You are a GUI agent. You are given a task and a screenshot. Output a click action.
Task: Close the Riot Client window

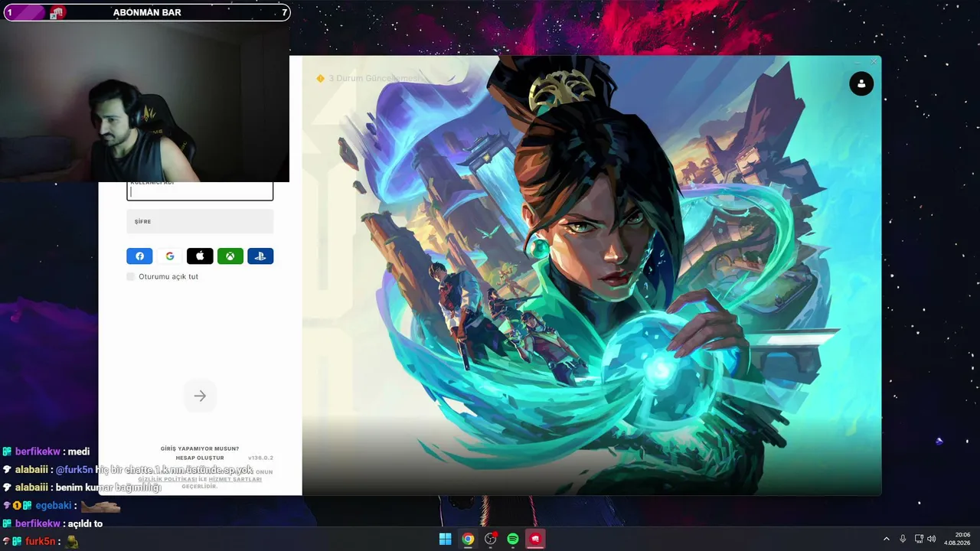(x=874, y=62)
